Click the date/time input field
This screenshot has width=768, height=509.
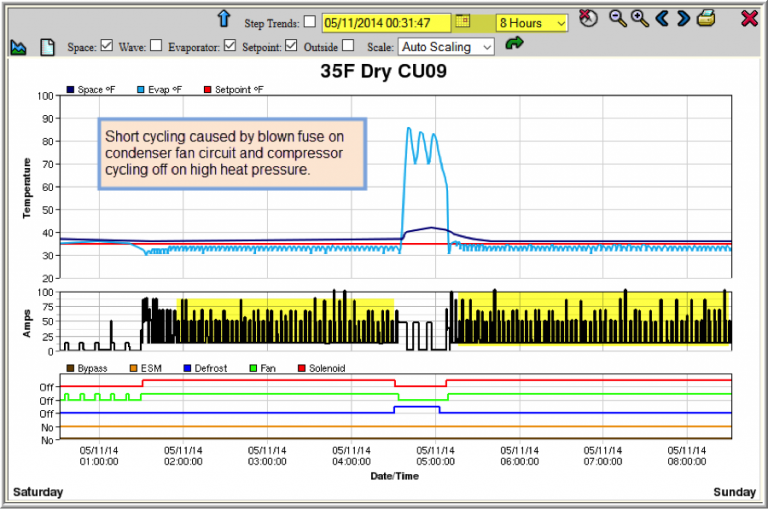(386, 23)
